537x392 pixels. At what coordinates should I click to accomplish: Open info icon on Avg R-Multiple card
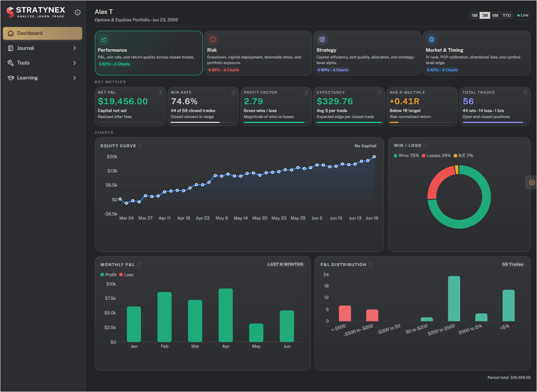click(x=452, y=93)
